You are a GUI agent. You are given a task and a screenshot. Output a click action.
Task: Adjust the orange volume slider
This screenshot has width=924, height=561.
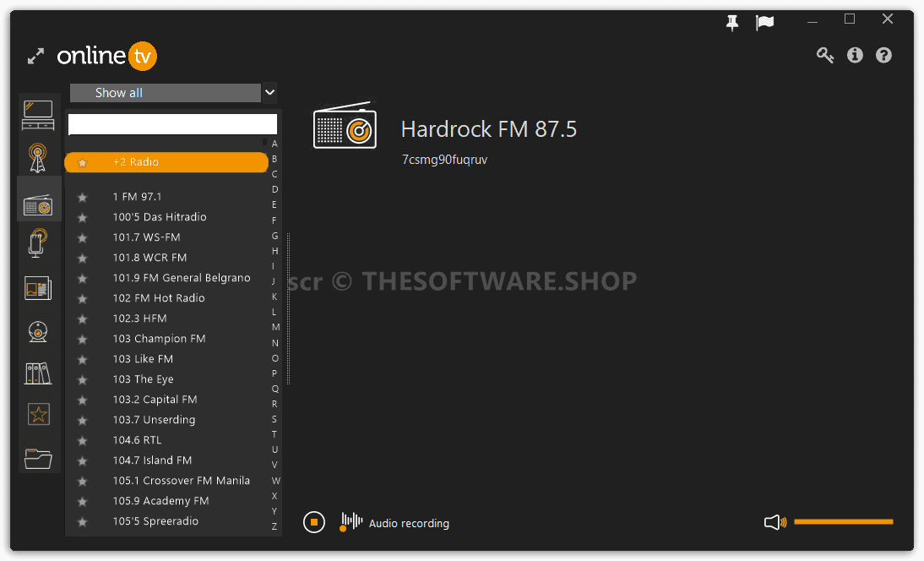[x=843, y=521]
